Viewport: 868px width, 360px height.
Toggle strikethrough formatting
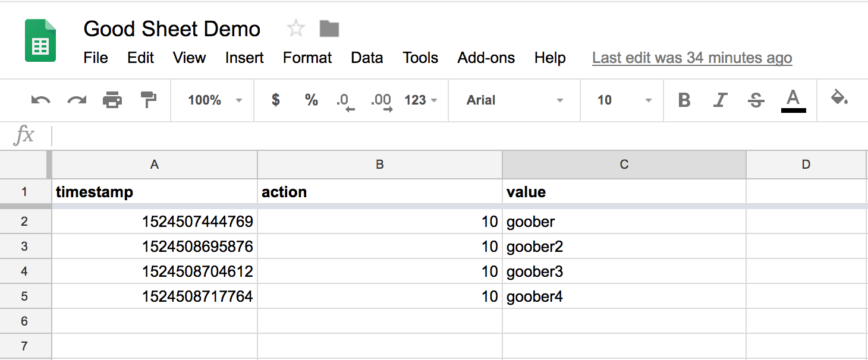coord(756,100)
